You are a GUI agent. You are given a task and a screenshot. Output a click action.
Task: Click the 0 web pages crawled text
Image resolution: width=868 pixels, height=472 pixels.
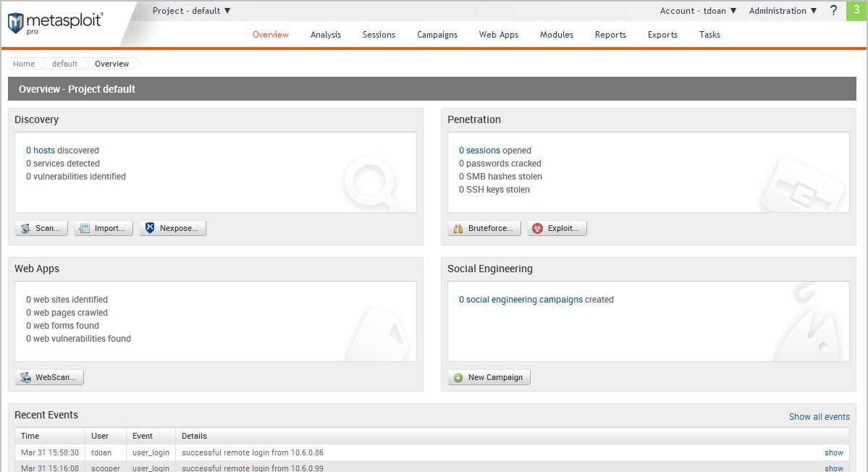(x=67, y=313)
